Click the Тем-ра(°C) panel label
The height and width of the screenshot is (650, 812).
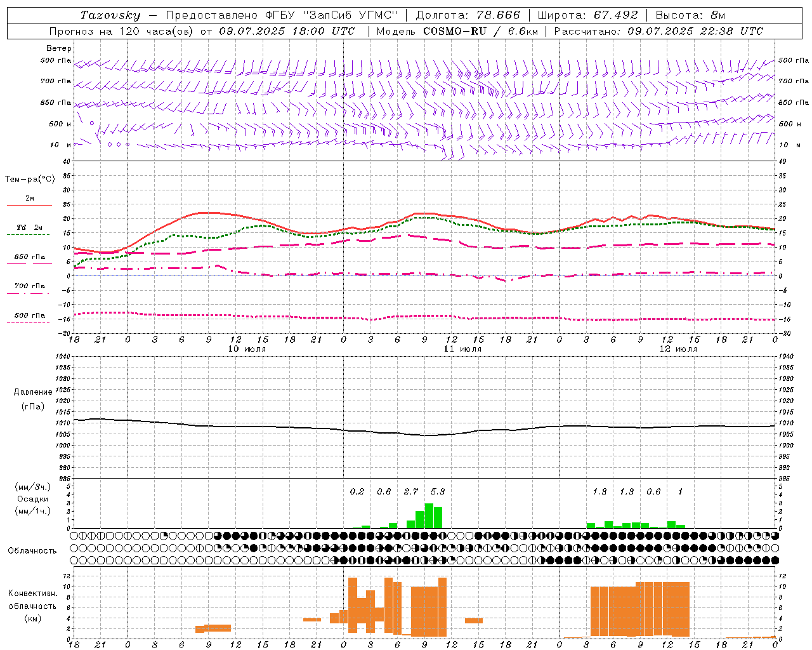coord(30,180)
